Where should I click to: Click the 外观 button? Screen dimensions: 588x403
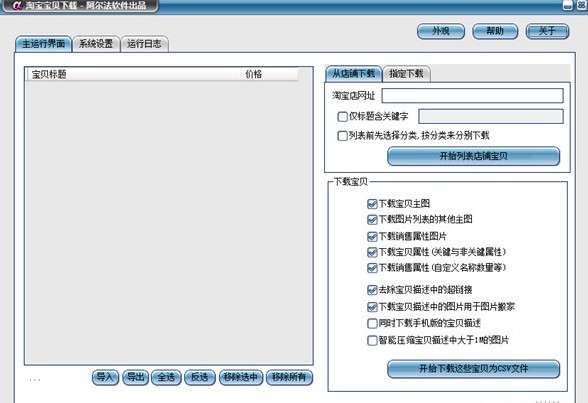441,31
